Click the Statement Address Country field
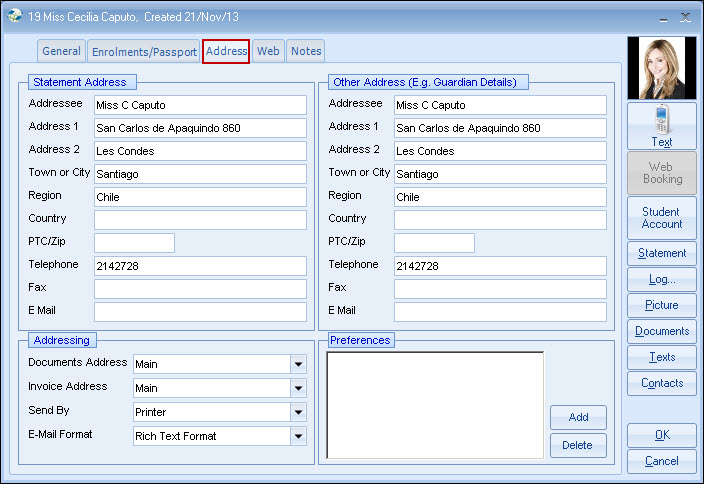 pos(200,220)
